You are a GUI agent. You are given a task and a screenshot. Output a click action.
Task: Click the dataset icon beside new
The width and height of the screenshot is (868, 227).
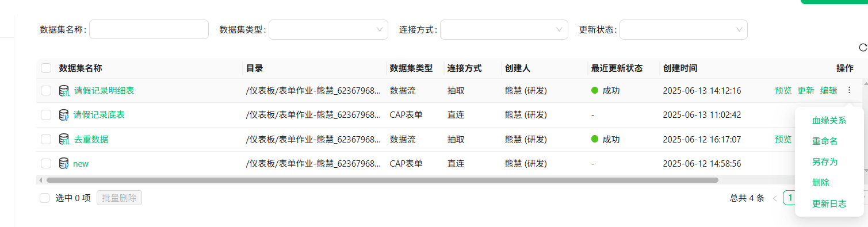tap(64, 163)
